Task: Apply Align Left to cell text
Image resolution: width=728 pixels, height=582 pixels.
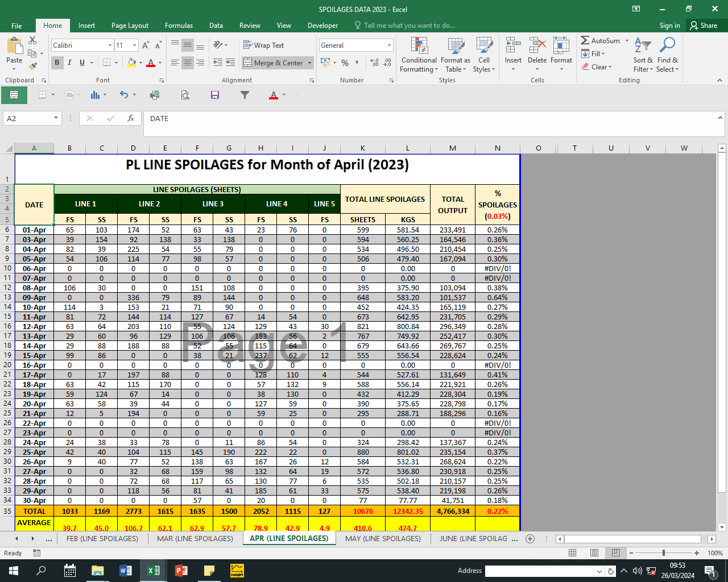Action: (175, 63)
